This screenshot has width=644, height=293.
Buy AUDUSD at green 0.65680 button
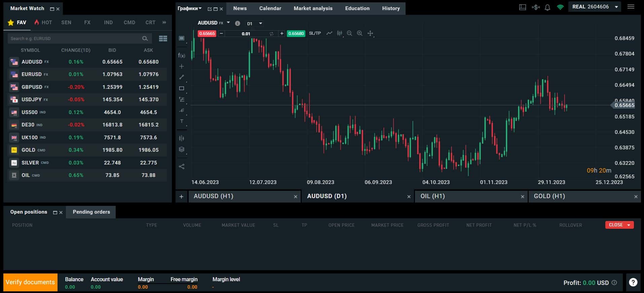[x=296, y=34]
